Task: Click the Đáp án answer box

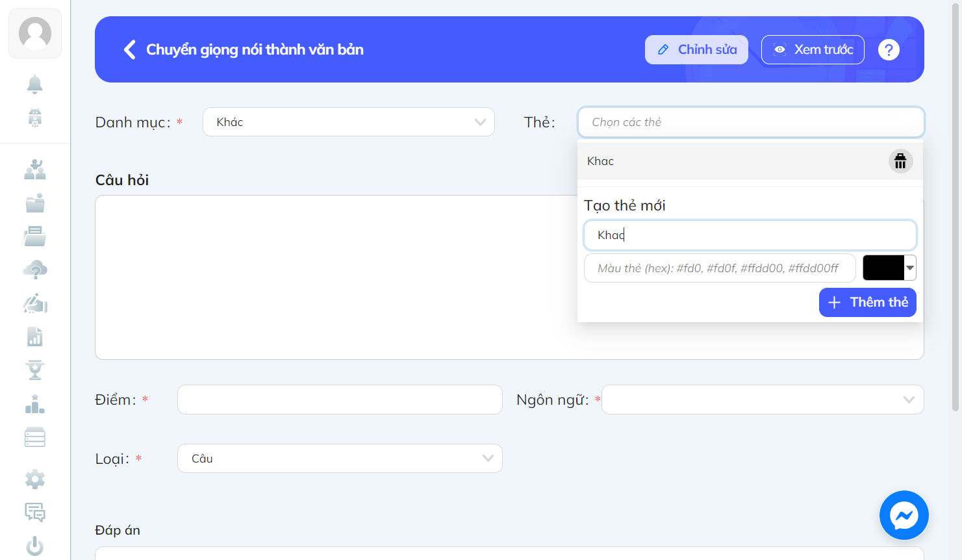Action: [509, 554]
